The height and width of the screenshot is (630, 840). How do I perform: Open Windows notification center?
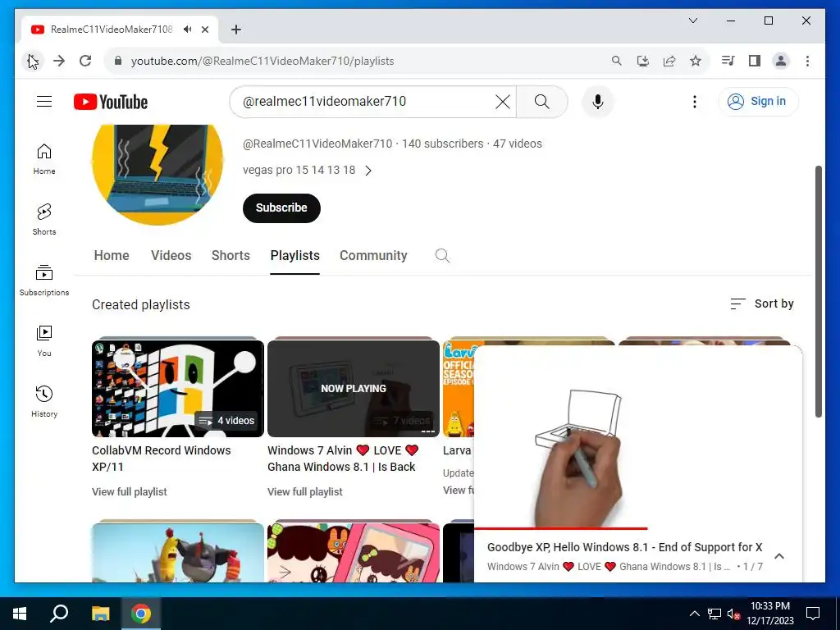coord(813,614)
